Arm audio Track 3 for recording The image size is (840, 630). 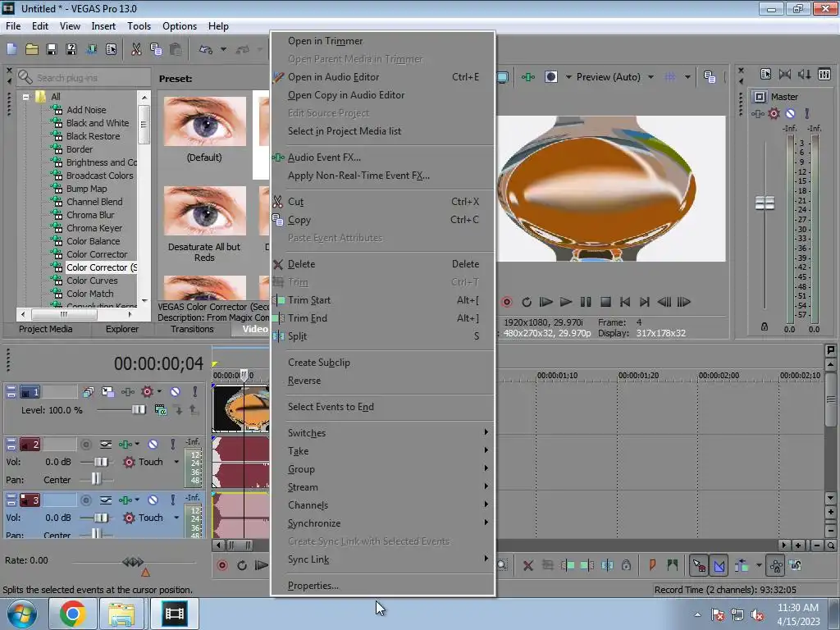[85, 500]
